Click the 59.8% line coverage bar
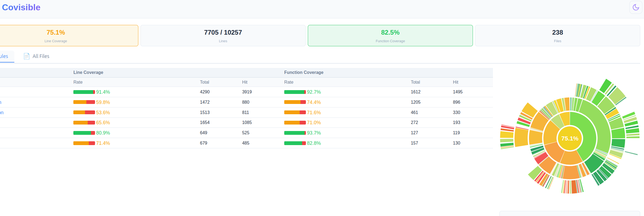The image size is (644, 216). [84, 102]
